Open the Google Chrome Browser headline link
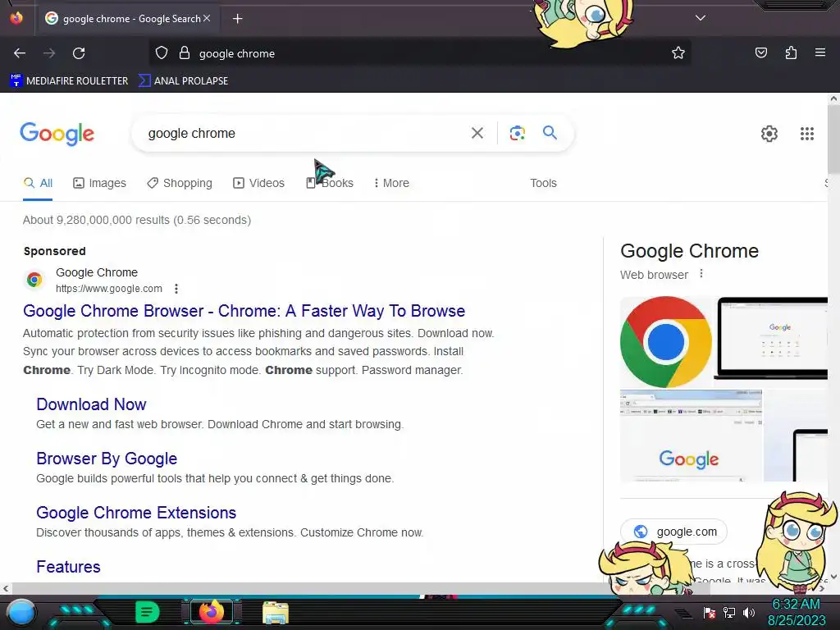Viewport: 840px width, 630px height. click(x=244, y=311)
